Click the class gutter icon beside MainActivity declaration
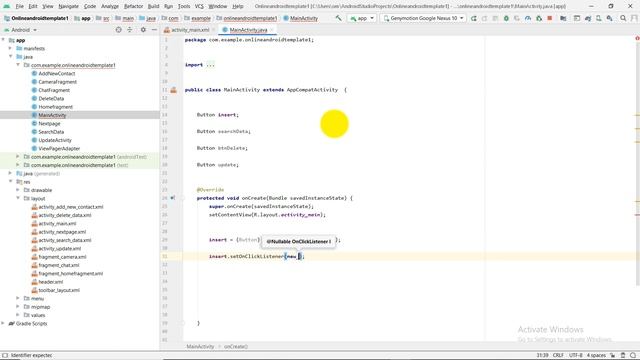The width and height of the screenshot is (640, 360). [x=173, y=90]
